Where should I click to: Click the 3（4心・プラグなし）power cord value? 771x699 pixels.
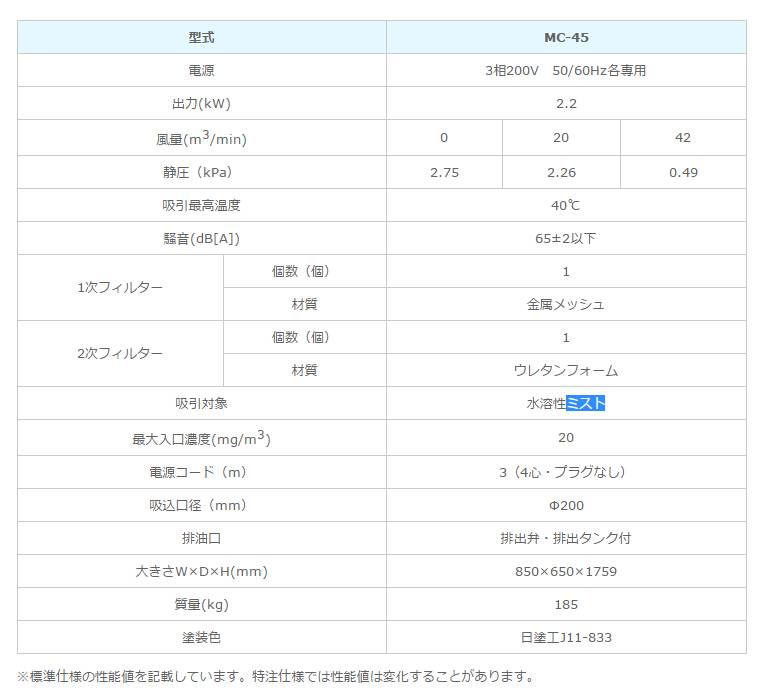(x=566, y=472)
